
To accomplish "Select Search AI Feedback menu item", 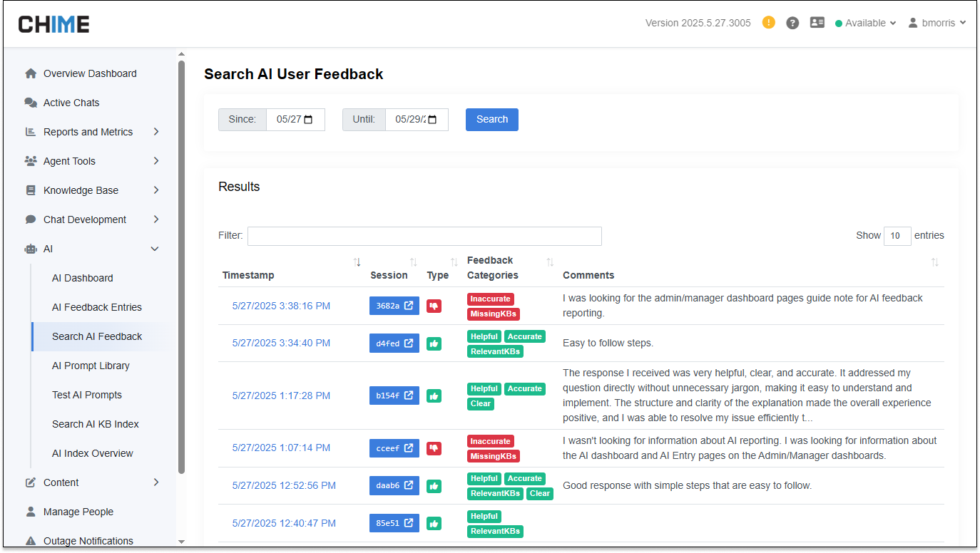I will pyautogui.click(x=101, y=336).
